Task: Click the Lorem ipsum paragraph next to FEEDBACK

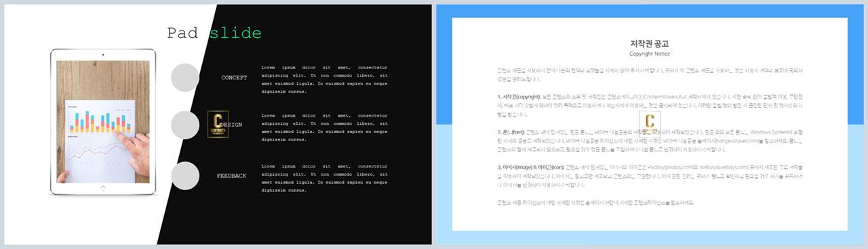Action: pos(324,178)
